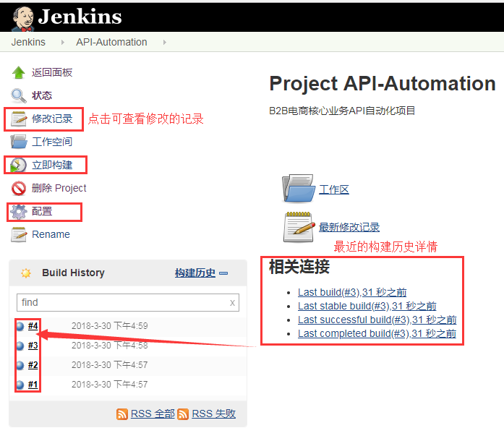Open build #4 link
This screenshot has width=504, height=428.
[x=33, y=326]
